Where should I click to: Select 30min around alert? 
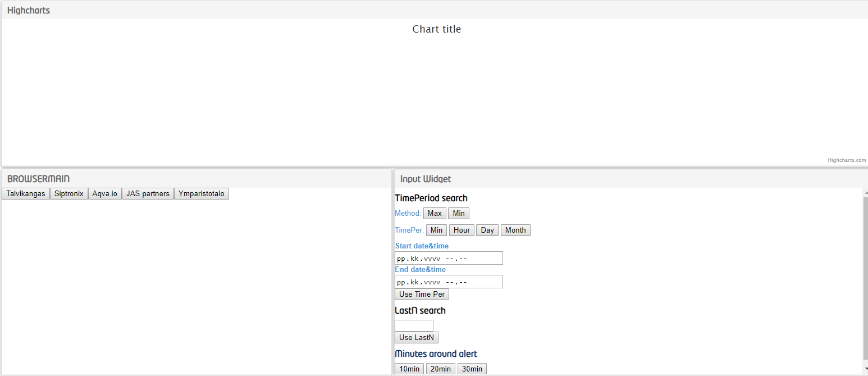click(x=472, y=369)
